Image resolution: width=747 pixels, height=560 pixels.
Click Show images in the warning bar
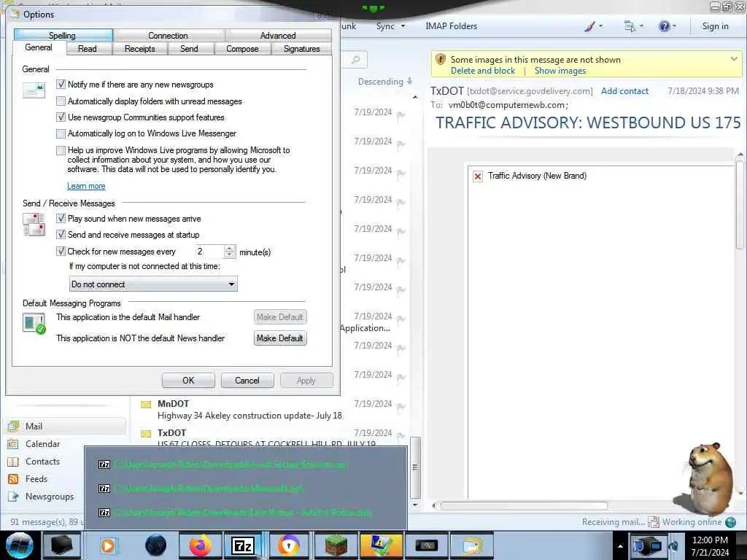point(560,71)
